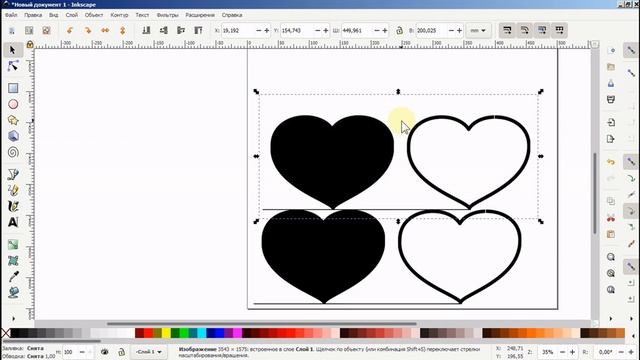Flip selection horizontally
Screen dimensions: 640x360
click(105, 31)
